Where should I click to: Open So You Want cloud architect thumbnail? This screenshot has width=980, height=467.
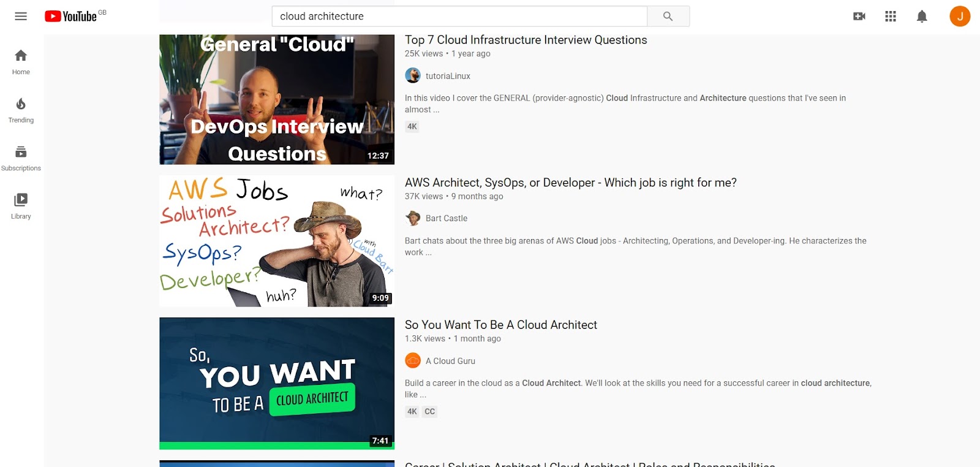277,384
